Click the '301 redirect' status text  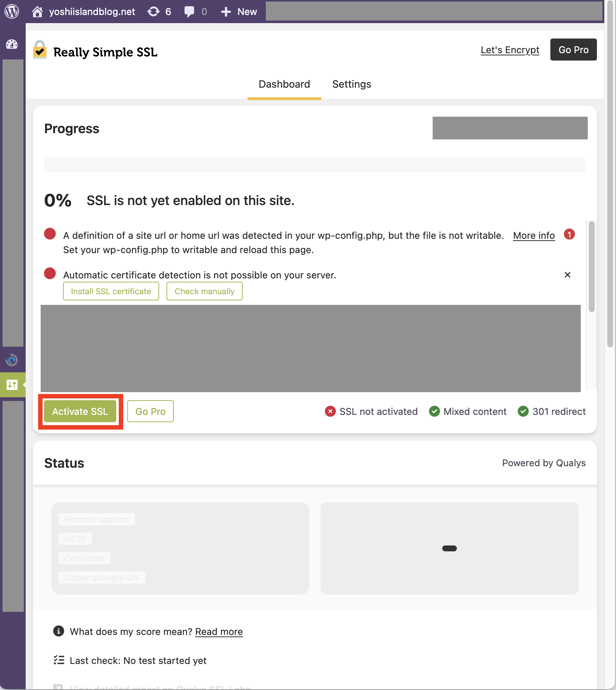pyautogui.click(x=559, y=412)
